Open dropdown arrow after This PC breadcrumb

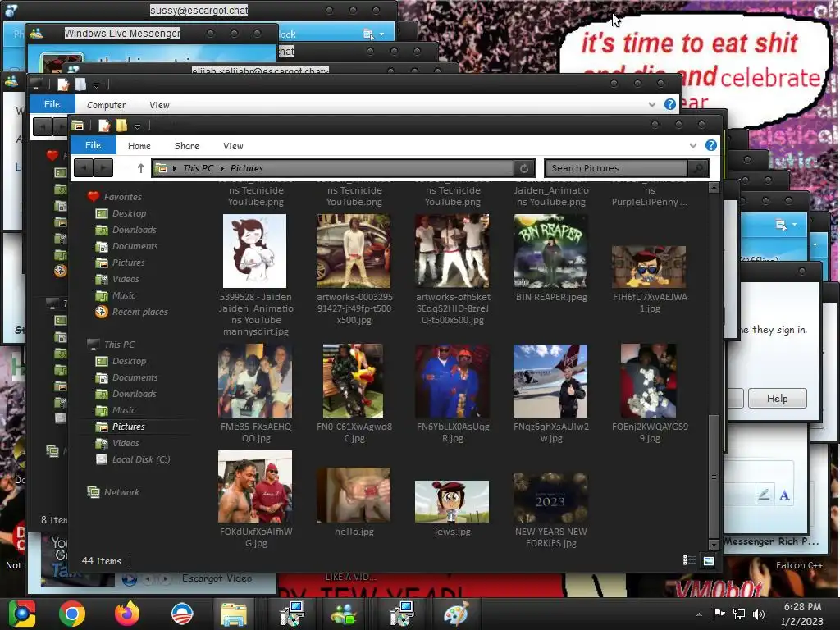pyautogui.click(x=222, y=168)
